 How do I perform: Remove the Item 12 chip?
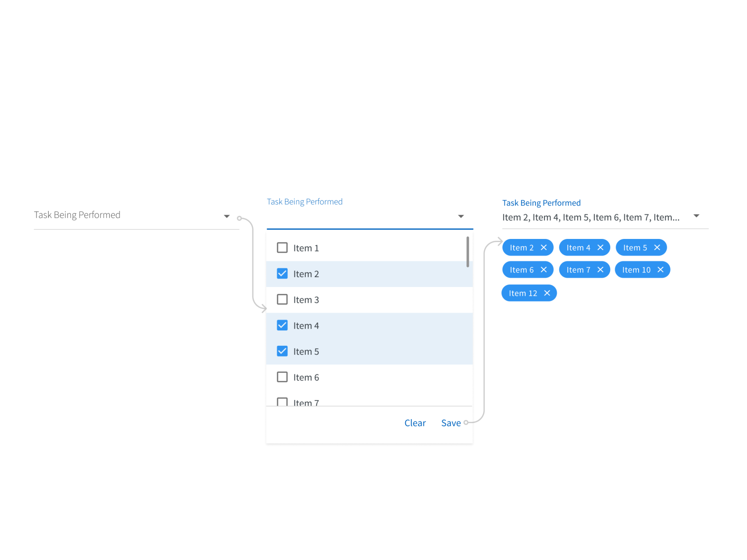click(x=547, y=293)
